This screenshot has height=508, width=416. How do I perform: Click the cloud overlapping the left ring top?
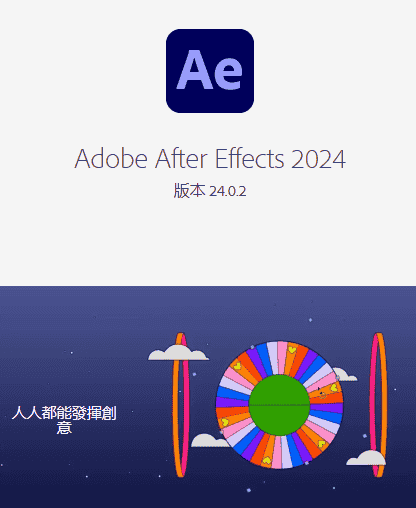point(178,353)
